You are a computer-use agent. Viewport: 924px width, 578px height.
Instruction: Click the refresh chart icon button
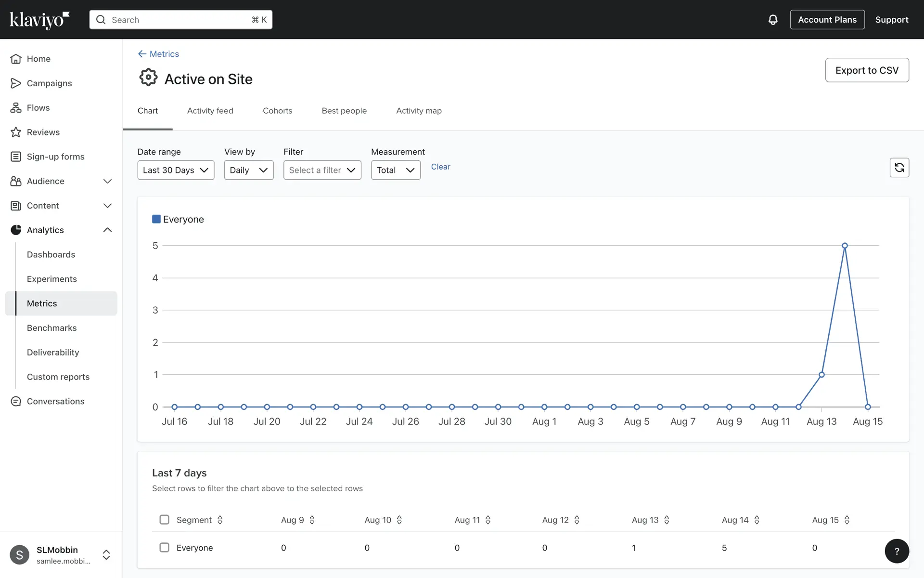pyautogui.click(x=899, y=168)
